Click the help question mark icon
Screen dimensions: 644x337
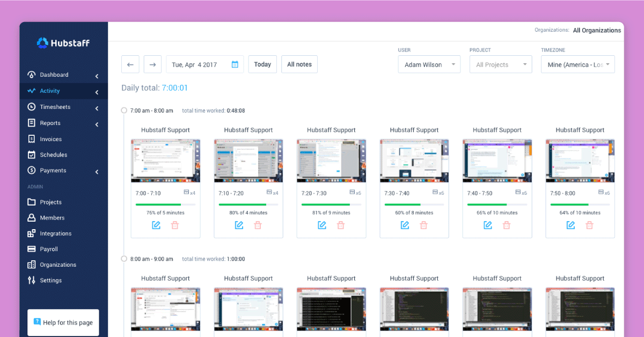(37, 322)
